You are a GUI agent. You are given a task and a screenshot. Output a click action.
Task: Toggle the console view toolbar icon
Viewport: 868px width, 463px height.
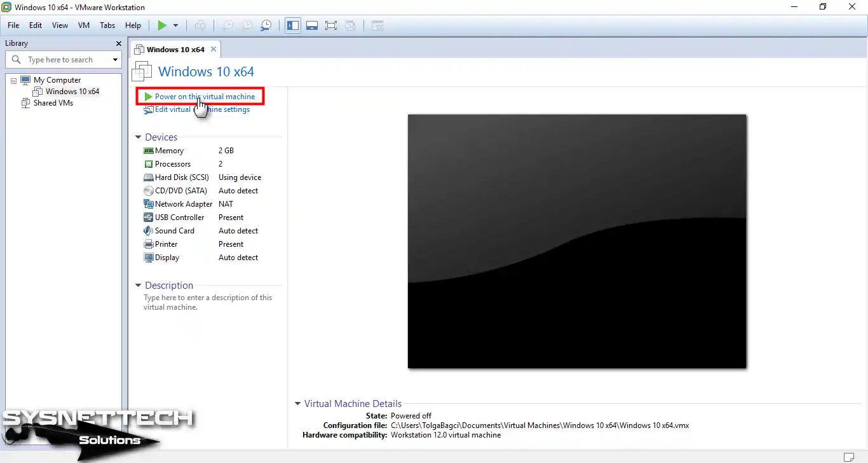point(377,25)
